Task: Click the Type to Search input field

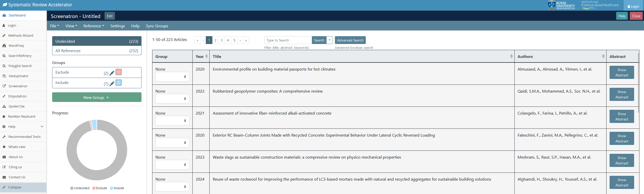Action: (x=288, y=40)
